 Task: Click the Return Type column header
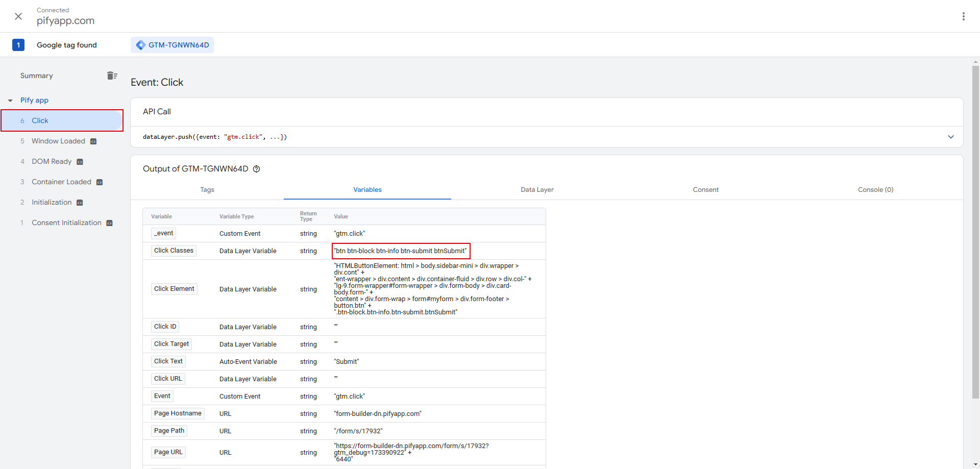(308, 216)
